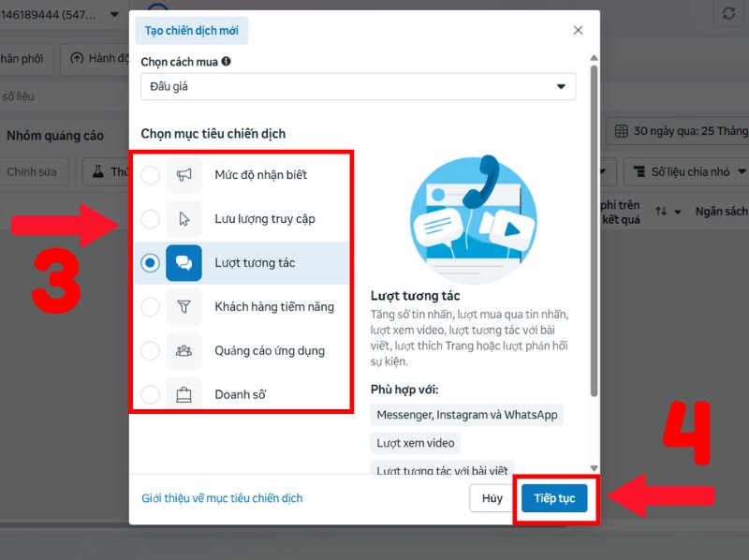749x560 pixels.
Task: Open the Nhóm quảng cáo tab in background
Action: pos(55,136)
